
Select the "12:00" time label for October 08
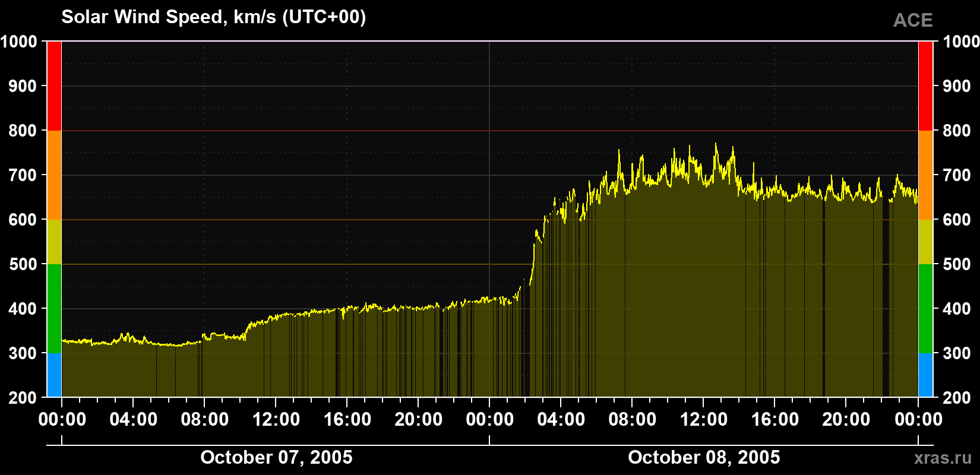704,420
